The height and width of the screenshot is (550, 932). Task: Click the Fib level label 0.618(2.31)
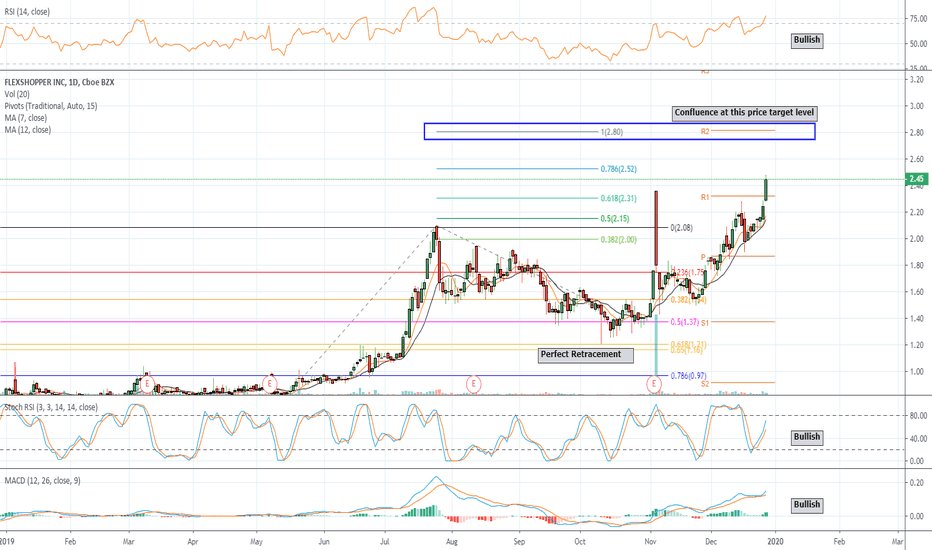pyautogui.click(x=618, y=198)
